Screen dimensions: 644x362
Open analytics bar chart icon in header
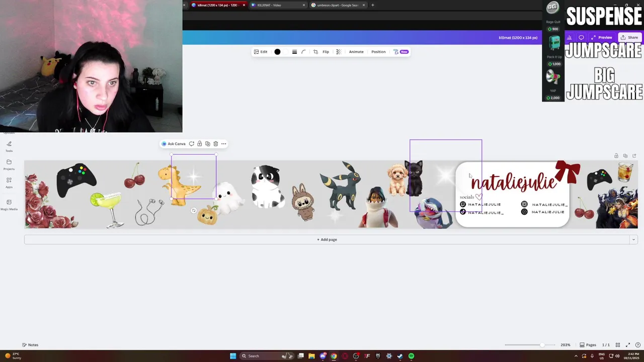click(x=569, y=37)
